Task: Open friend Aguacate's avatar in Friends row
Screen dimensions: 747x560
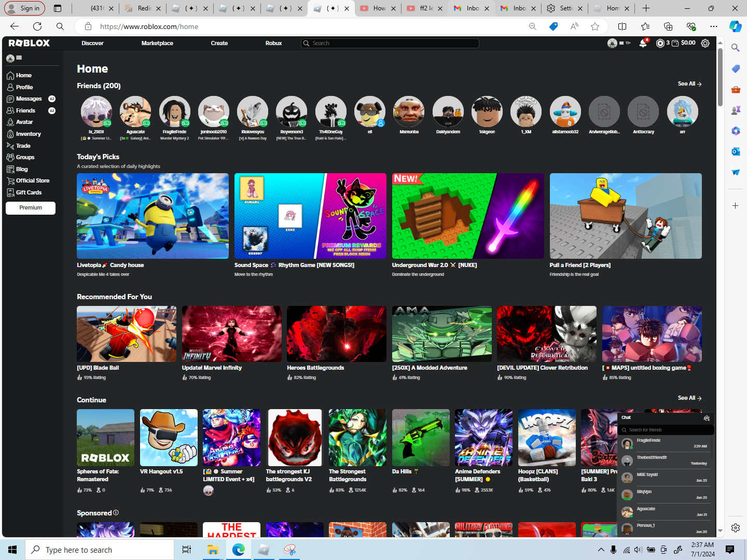Action: pos(135,111)
